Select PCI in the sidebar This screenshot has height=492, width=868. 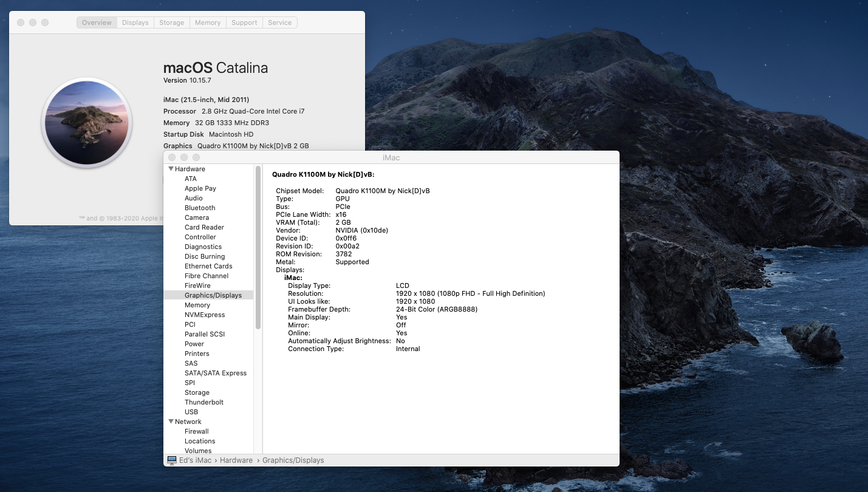[190, 324]
